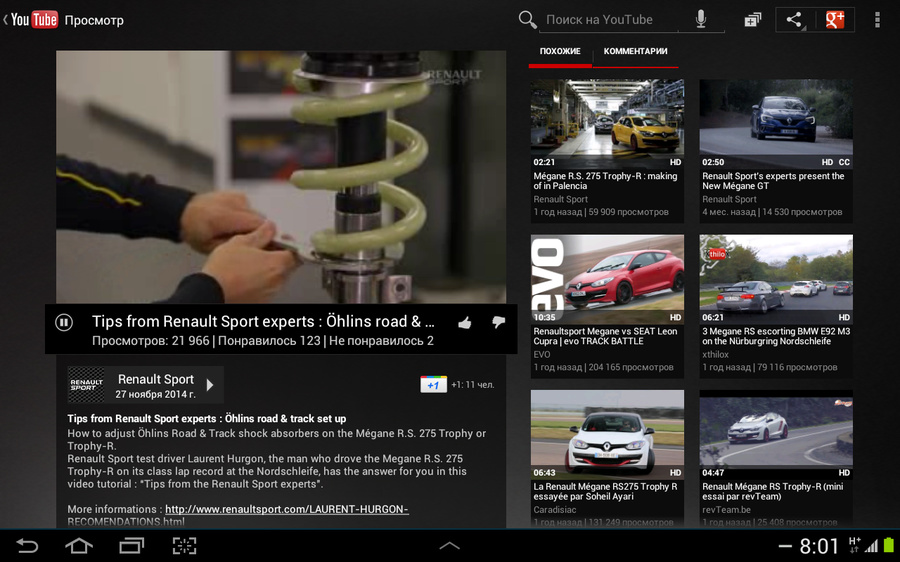Image resolution: width=900 pixels, height=562 pixels.
Task: Select title '3 Megane RS escorting BMW E92 M3'
Action: 776,336
